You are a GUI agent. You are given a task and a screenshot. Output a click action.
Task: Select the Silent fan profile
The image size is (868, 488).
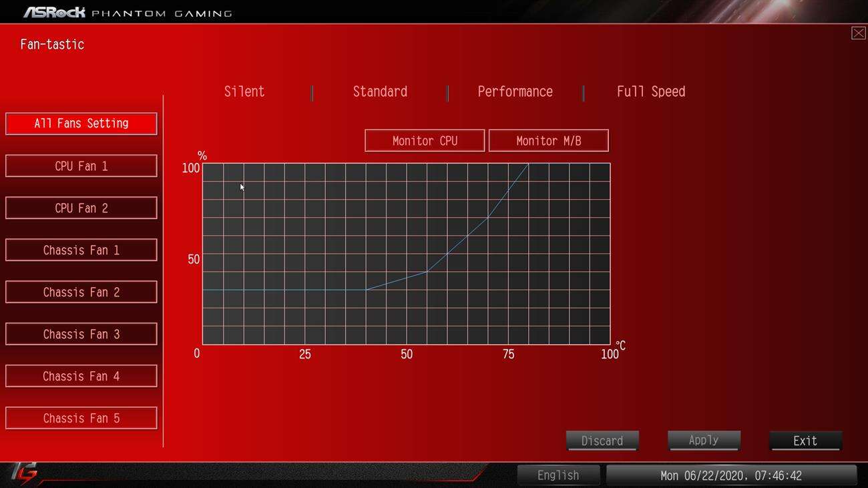click(x=244, y=91)
